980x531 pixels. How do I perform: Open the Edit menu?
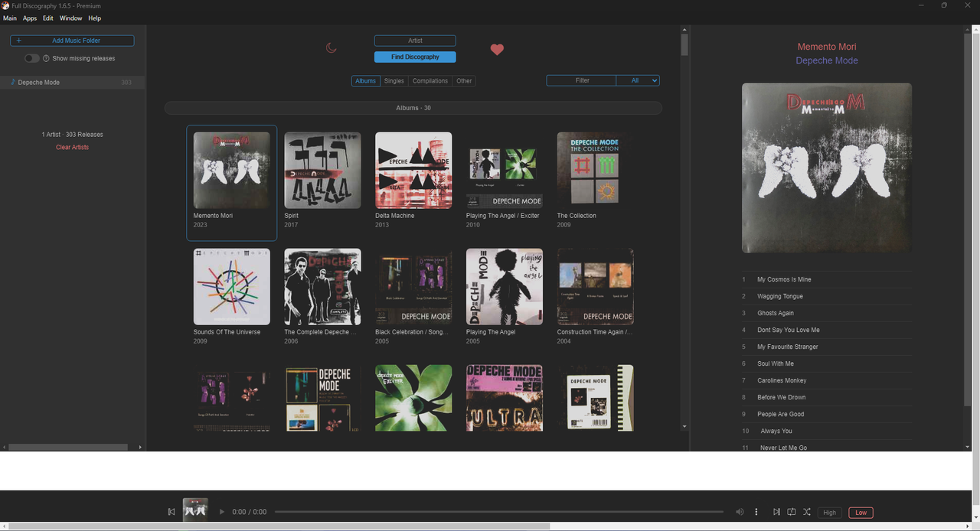tap(48, 18)
